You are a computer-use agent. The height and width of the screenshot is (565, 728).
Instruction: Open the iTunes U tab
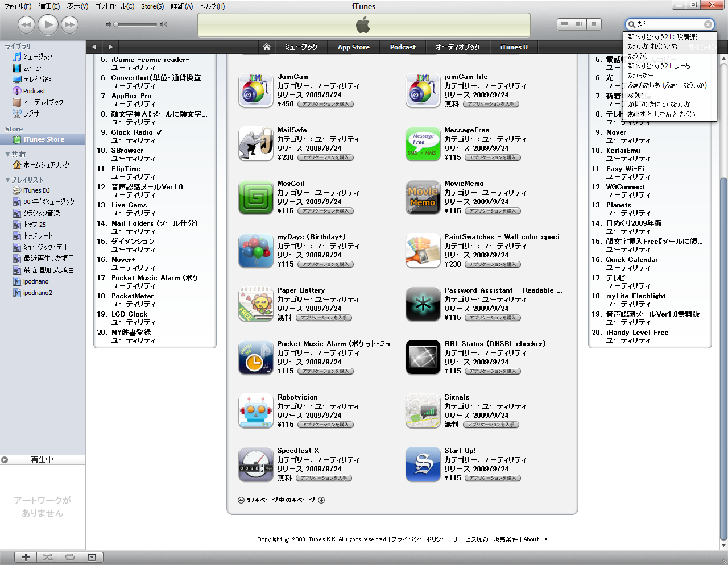(514, 47)
